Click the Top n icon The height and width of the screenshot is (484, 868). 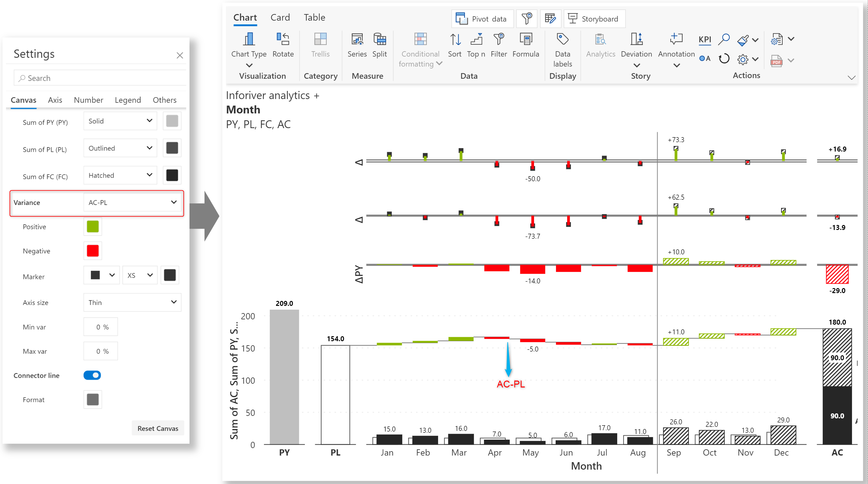pos(476,39)
